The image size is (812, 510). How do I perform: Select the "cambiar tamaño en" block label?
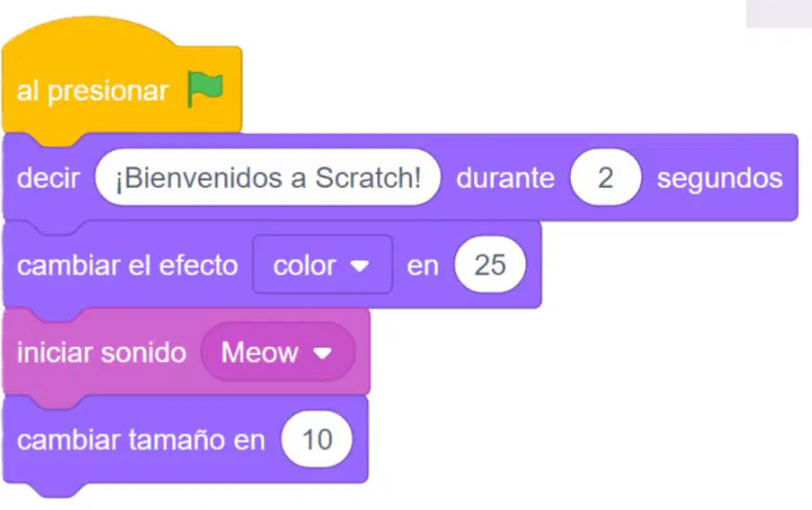pyautogui.click(x=141, y=440)
